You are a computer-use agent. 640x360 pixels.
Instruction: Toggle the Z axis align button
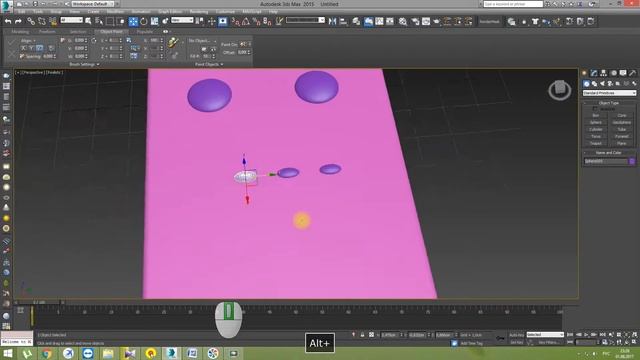[x=40, y=48]
